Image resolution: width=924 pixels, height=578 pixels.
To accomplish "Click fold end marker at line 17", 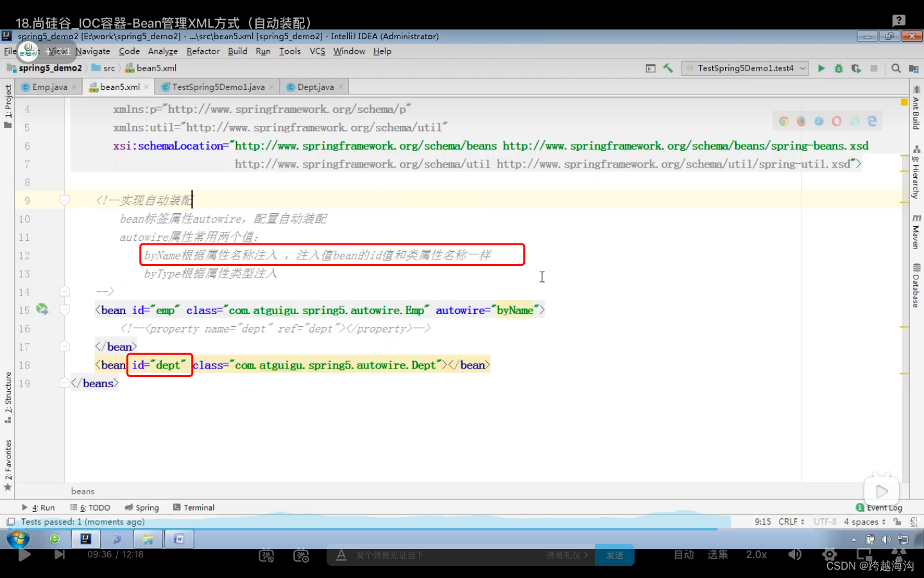I will [x=64, y=346].
